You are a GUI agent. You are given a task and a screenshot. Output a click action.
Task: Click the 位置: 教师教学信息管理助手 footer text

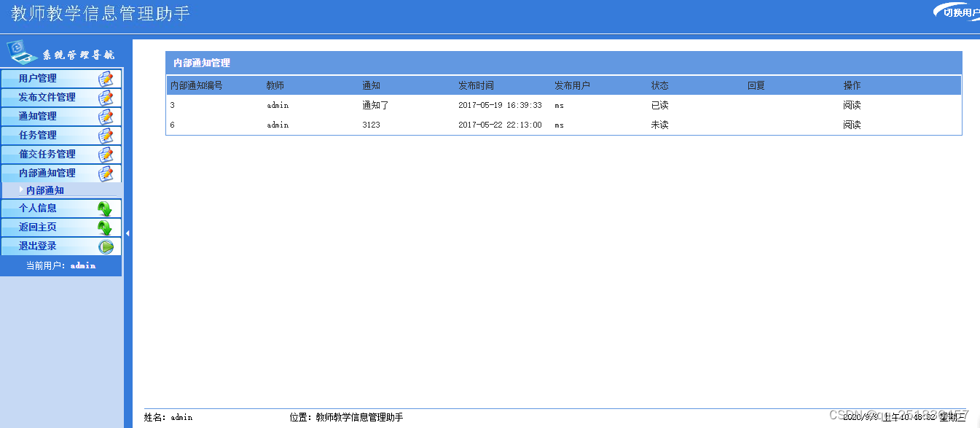(346, 417)
